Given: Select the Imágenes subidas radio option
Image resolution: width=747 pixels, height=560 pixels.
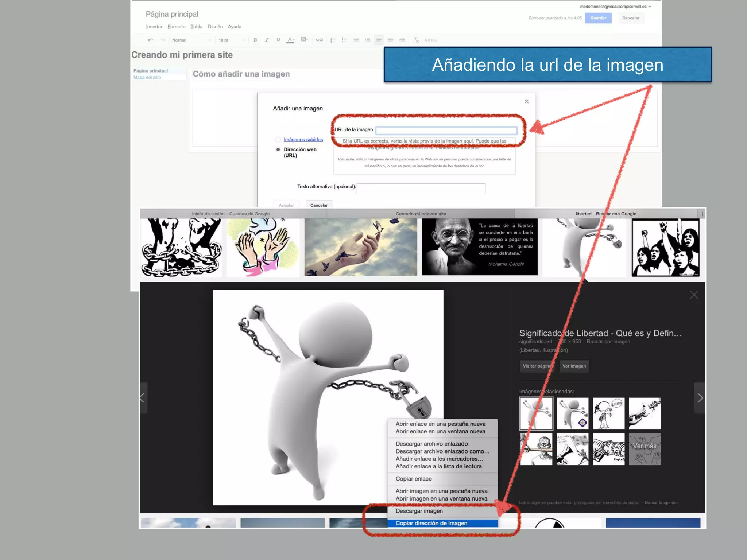Looking at the screenshot, I should [x=278, y=140].
